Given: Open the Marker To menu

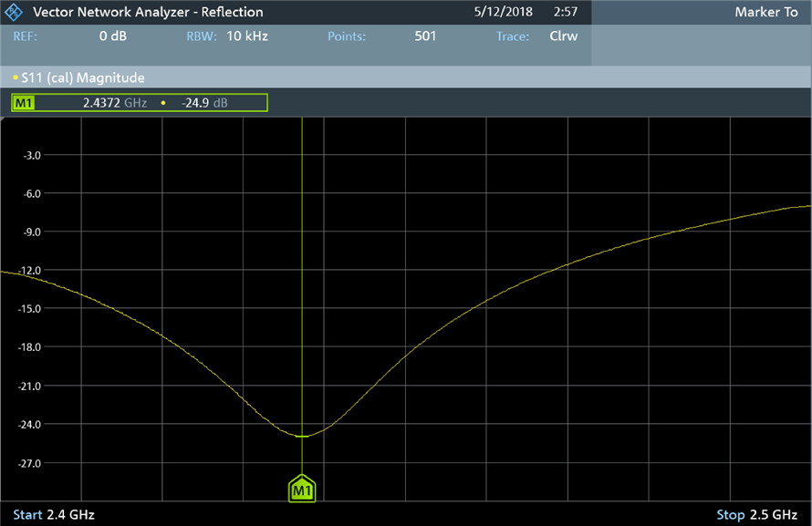Looking at the screenshot, I should pyautogui.click(x=765, y=12).
